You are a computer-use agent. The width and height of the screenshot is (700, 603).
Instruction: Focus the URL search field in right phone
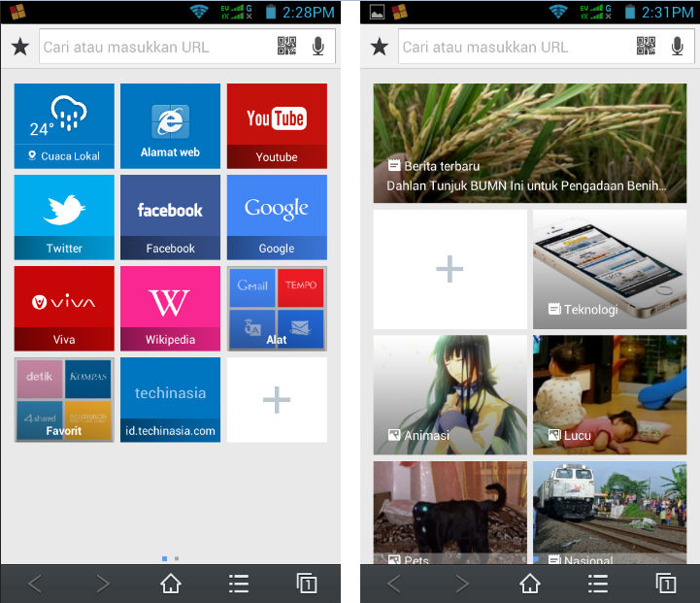coord(546,47)
